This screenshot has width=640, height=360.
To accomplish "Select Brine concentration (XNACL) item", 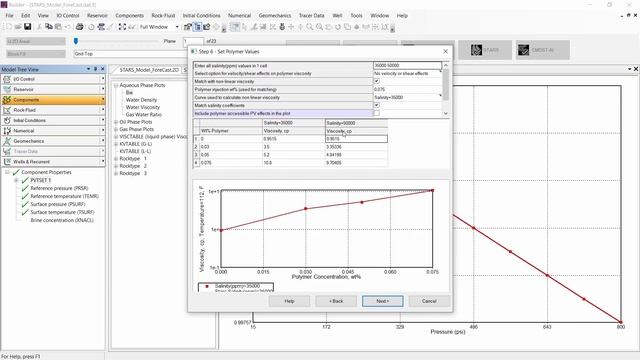I will (62, 220).
